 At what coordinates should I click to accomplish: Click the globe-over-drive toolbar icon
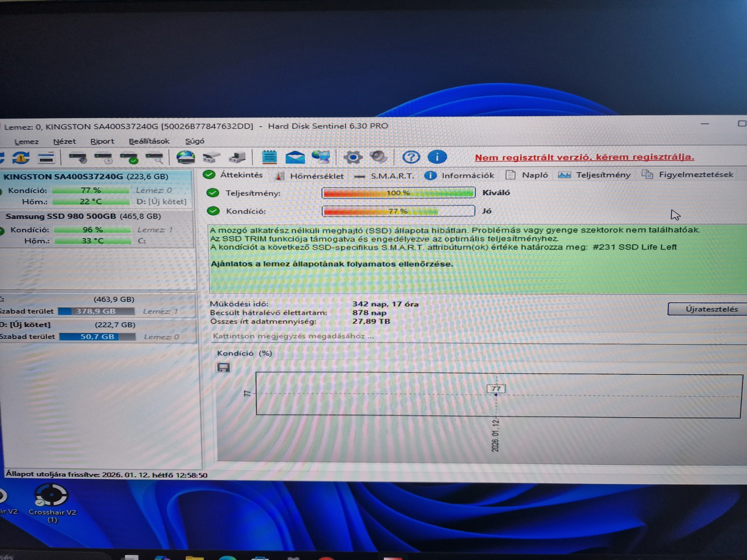tap(185, 157)
